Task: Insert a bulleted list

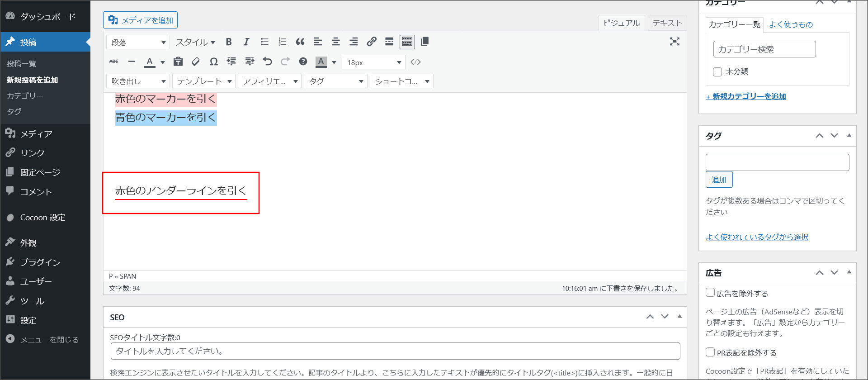Action: point(264,42)
